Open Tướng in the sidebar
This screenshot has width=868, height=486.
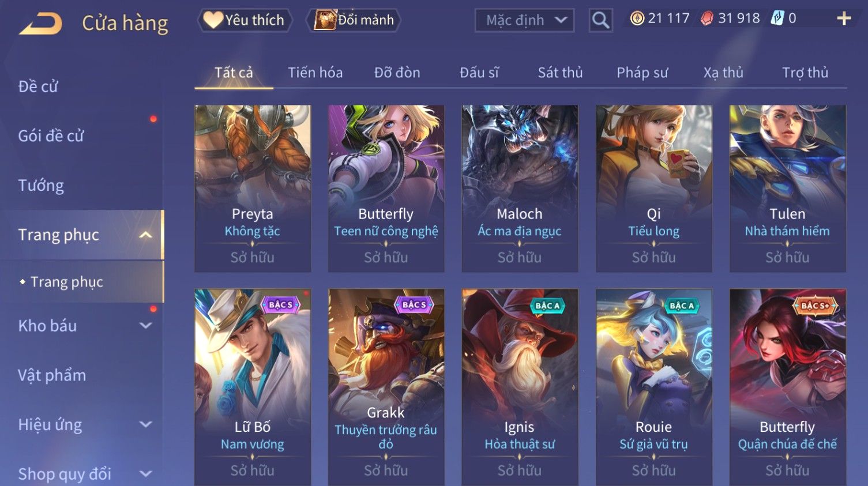[x=41, y=186]
